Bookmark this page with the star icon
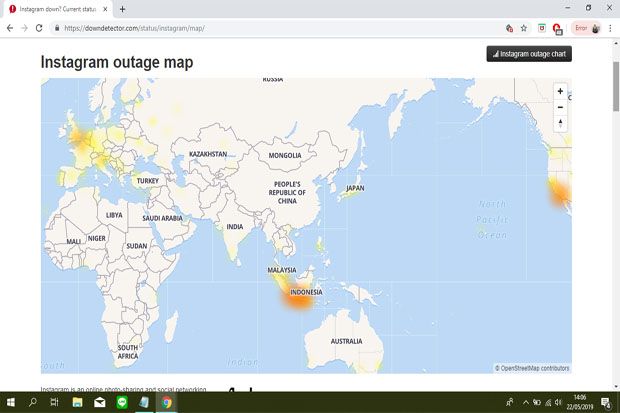620x413 pixels. coord(524,28)
